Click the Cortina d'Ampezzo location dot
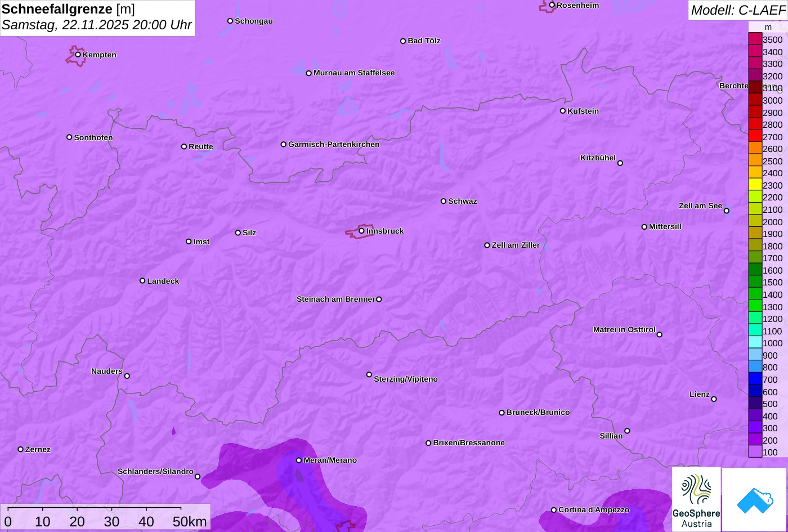 coord(553,510)
